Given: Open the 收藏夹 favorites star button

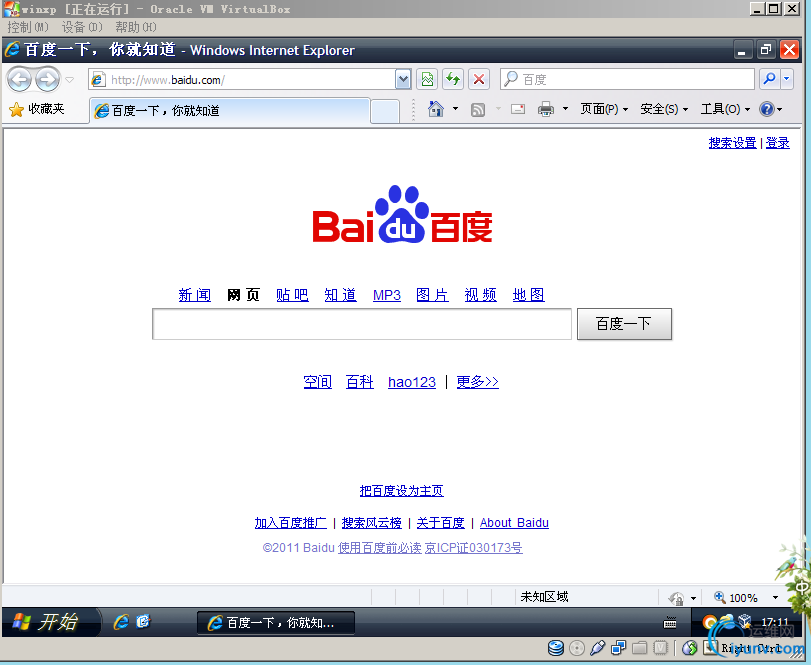Looking at the screenshot, I should click(x=36, y=109).
